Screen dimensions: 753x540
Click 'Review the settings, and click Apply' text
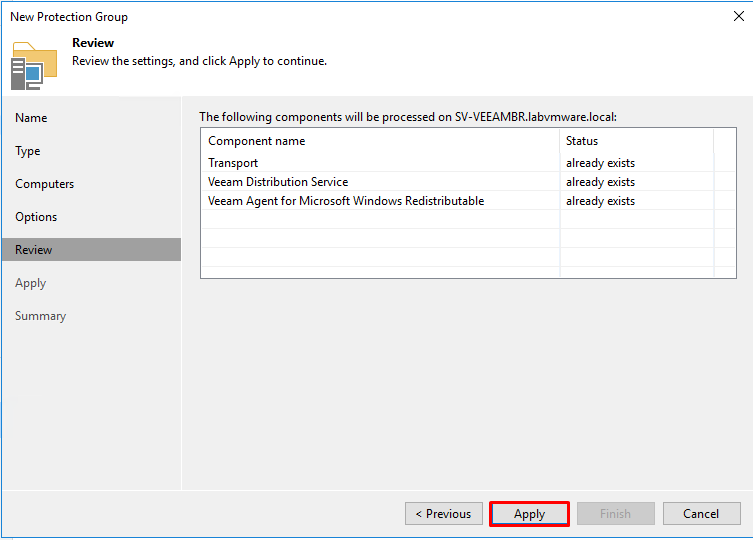(199, 61)
